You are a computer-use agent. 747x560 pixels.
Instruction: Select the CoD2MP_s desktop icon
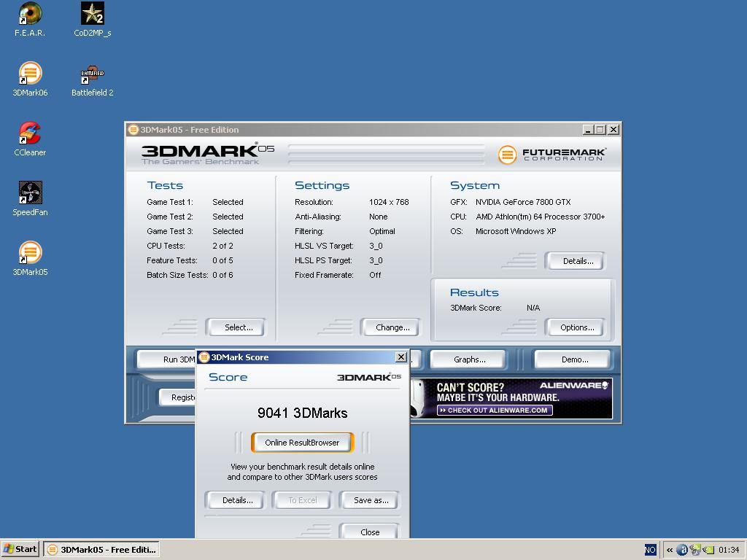[93, 19]
